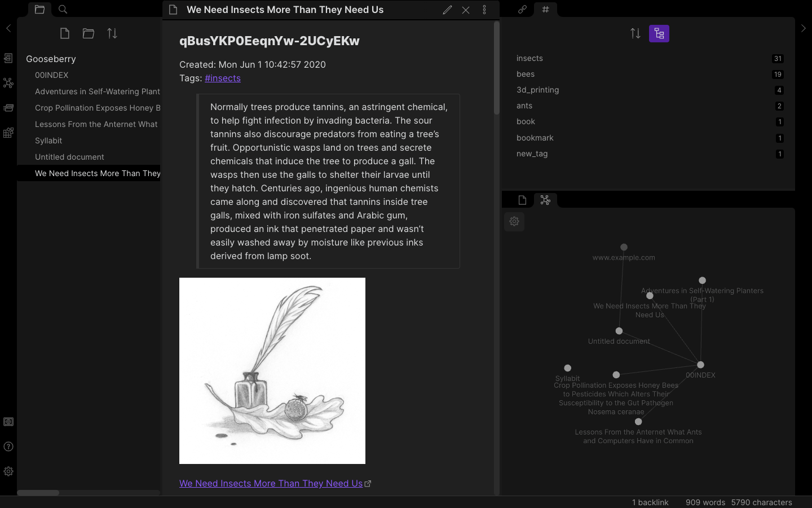Select We Need Insects note in explorer
The image size is (812, 508).
click(x=89, y=173)
